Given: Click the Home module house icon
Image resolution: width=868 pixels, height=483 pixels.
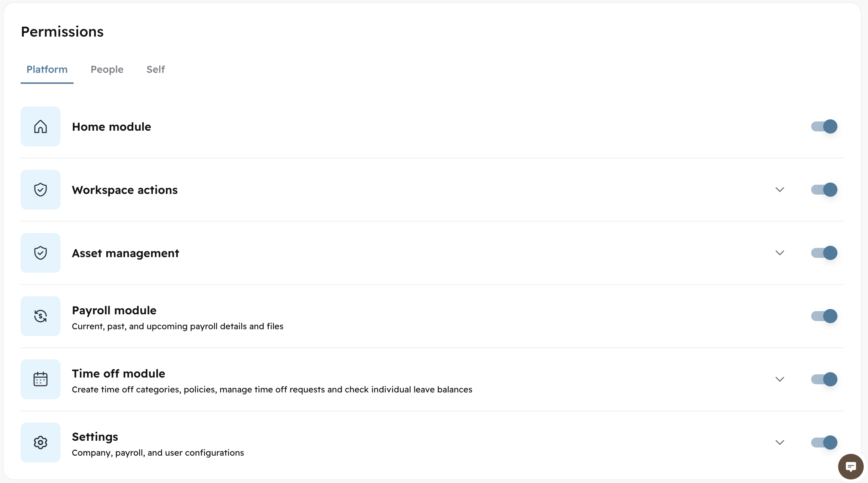Looking at the screenshot, I should click(40, 126).
